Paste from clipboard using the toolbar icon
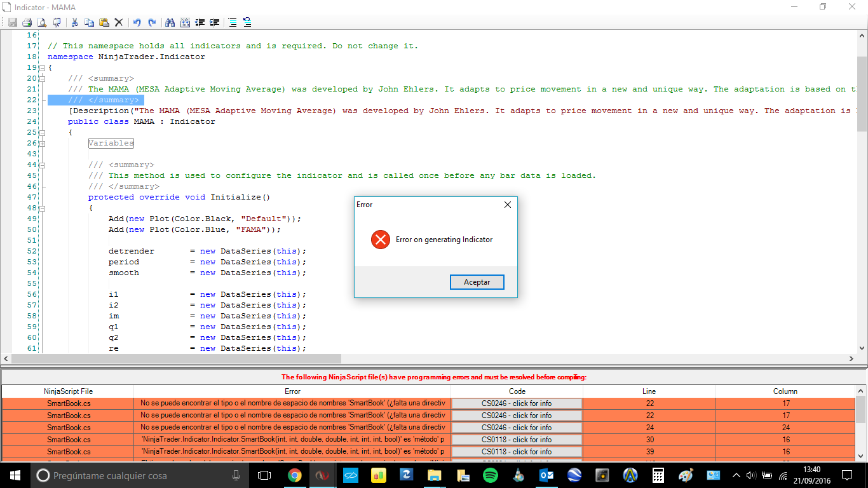 coord(104,22)
